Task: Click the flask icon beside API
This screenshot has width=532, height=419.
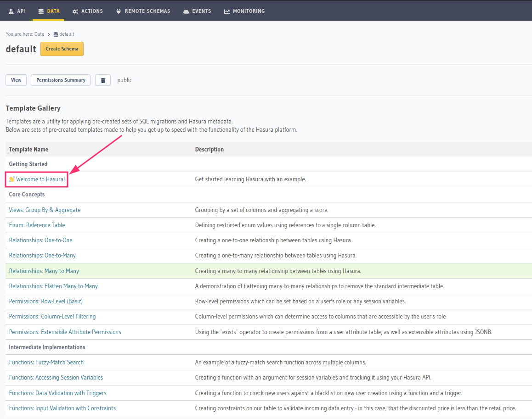Action: click(x=11, y=11)
